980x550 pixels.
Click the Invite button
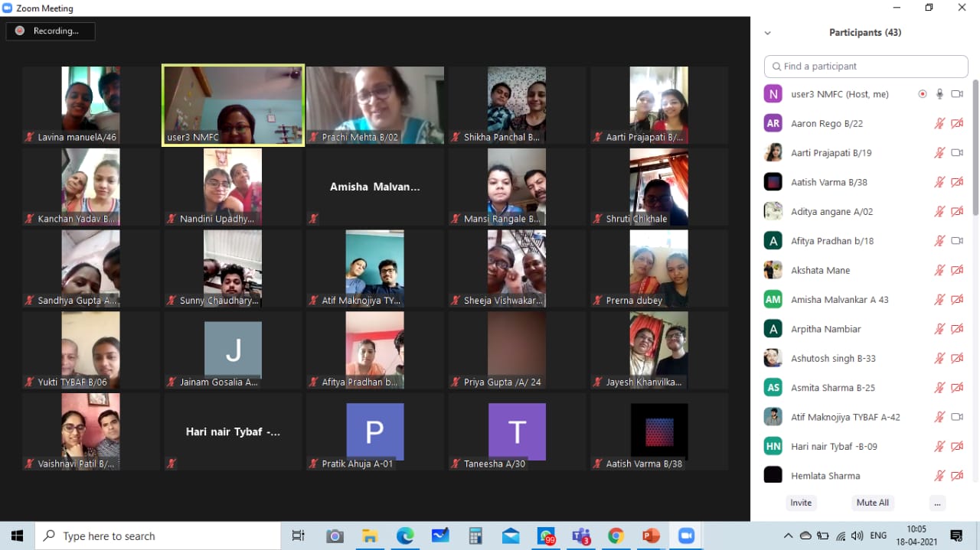point(801,503)
